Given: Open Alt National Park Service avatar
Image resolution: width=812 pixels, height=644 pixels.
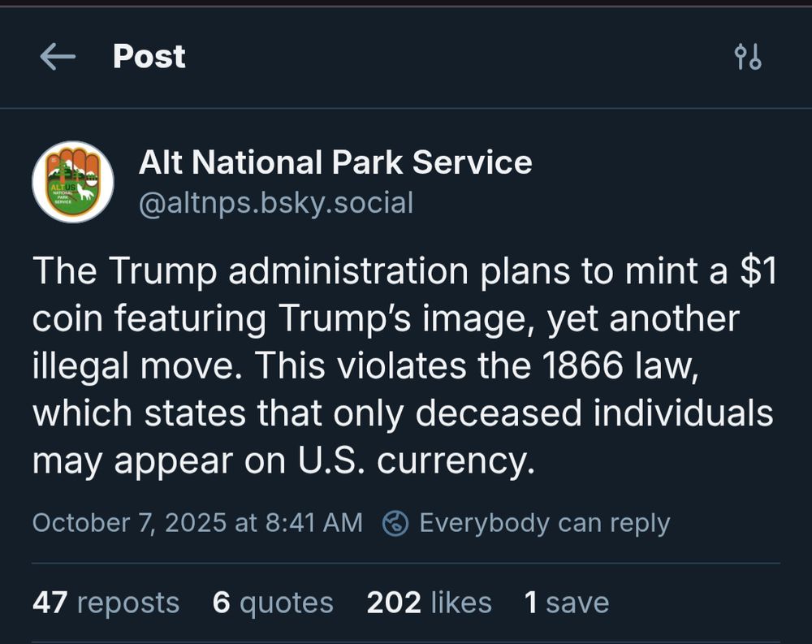Looking at the screenshot, I should pyautogui.click(x=73, y=182).
